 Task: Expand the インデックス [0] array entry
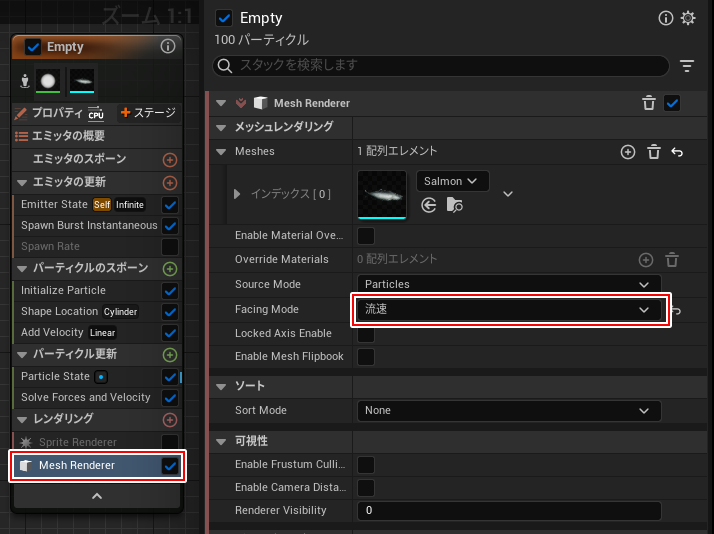click(237, 194)
